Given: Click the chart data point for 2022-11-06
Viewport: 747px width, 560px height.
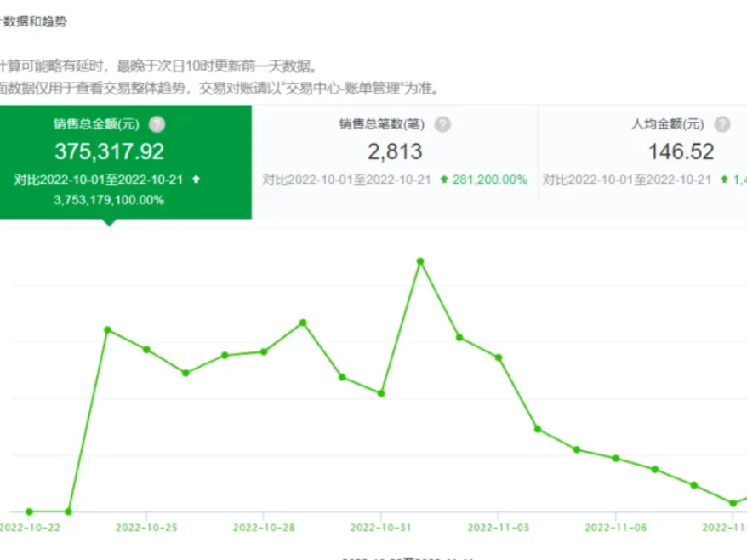Looking at the screenshot, I should coord(615,458).
